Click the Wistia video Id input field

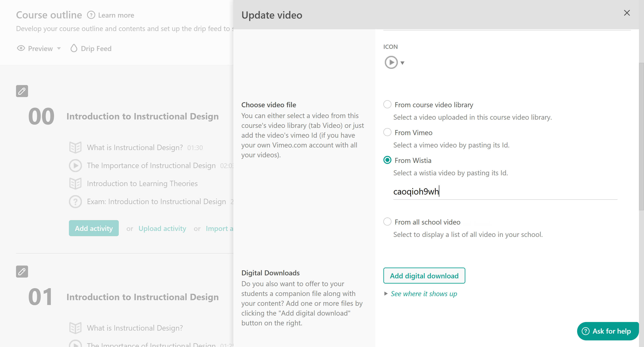505,192
